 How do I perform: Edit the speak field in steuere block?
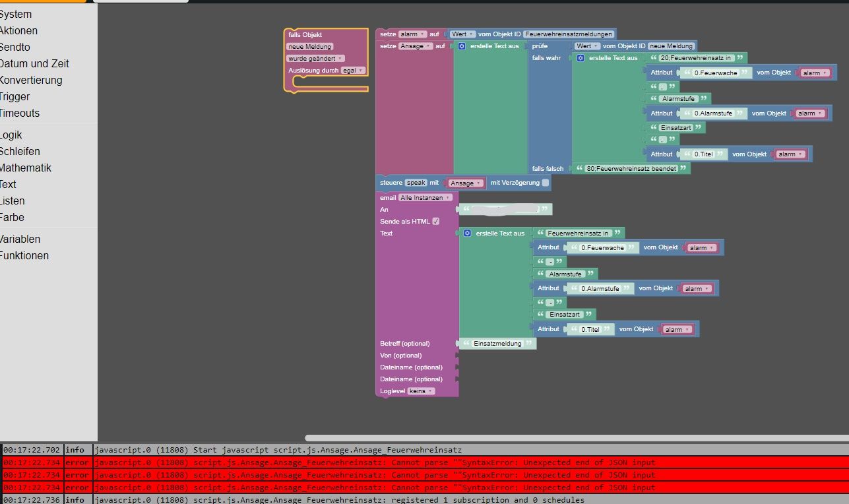point(416,183)
